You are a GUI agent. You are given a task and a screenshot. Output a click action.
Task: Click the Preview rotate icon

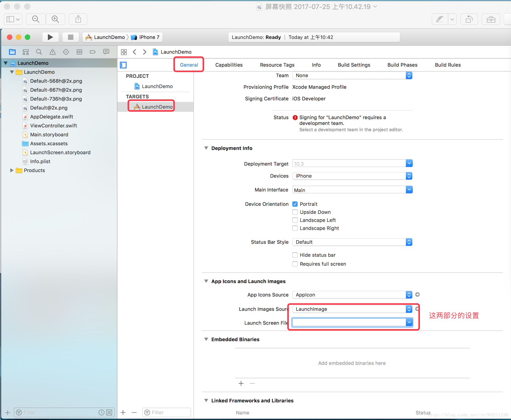(469, 19)
